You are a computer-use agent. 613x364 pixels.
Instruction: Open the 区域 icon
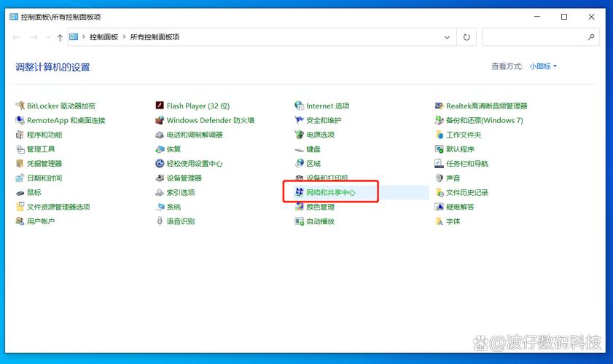point(299,163)
